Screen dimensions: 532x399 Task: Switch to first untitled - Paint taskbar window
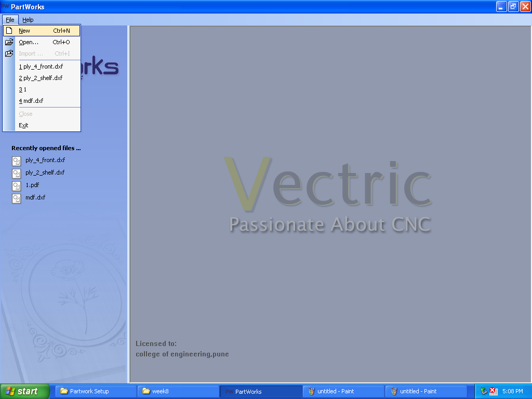click(343, 392)
